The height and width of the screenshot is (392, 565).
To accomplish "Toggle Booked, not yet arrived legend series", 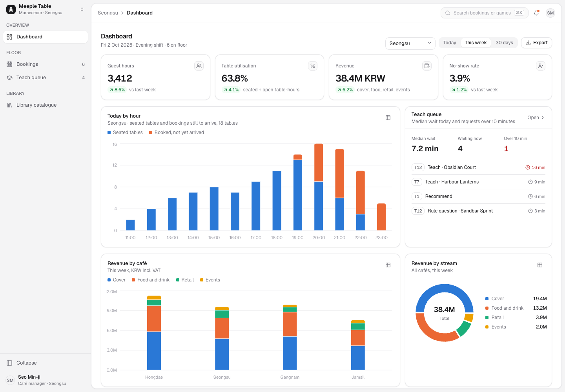I will point(177,132).
